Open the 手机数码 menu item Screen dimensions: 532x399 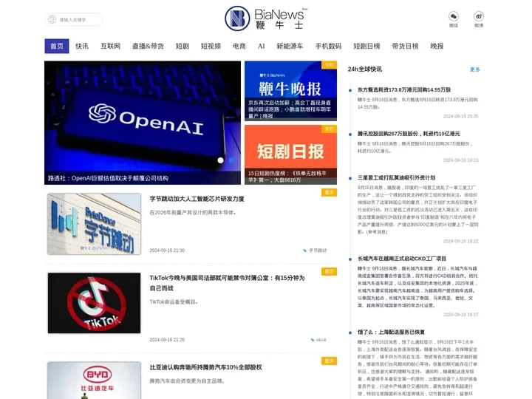point(328,46)
